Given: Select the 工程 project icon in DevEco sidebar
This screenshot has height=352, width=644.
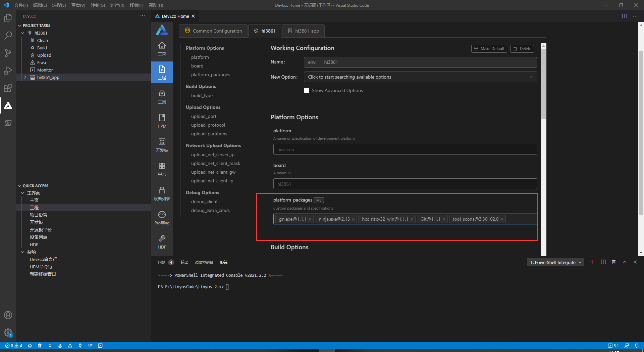Looking at the screenshot, I should (x=162, y=73).
